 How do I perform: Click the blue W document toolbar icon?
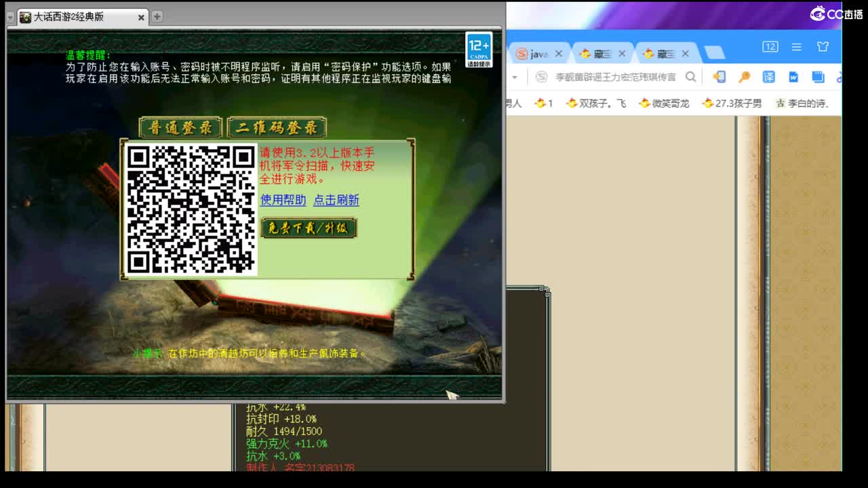793,77
